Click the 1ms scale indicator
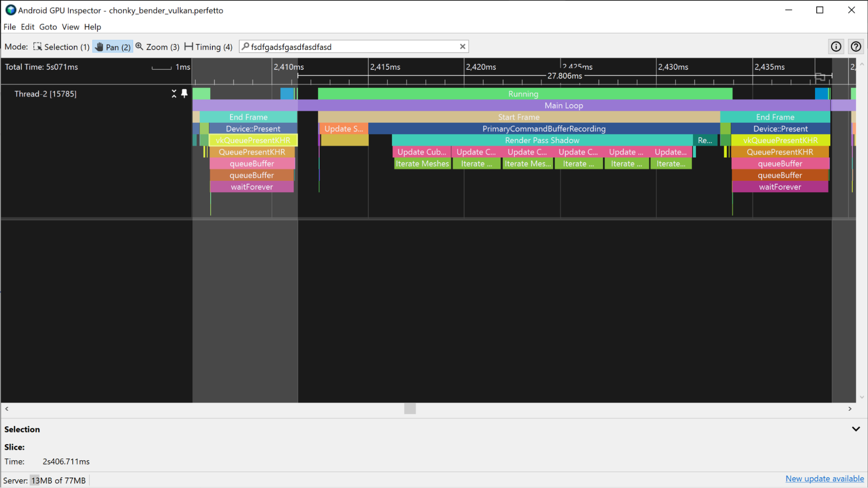 pyautogui.click(x=171, y=67)
